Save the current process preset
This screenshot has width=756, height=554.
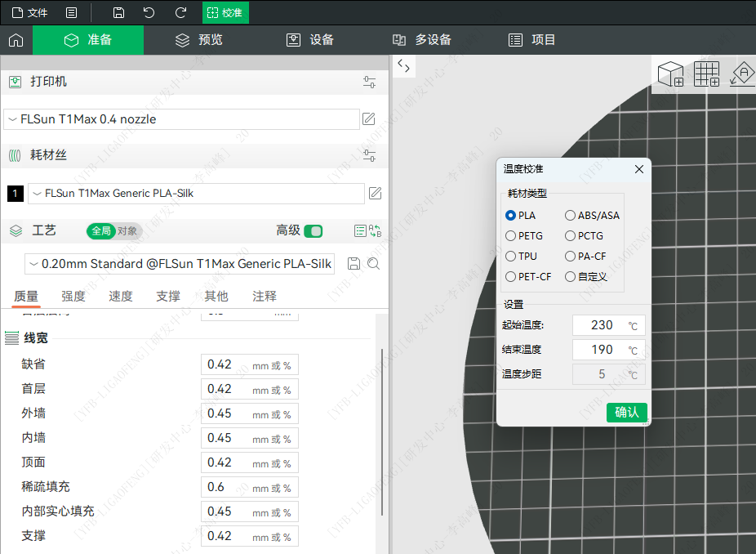click(x=354, y=263)
